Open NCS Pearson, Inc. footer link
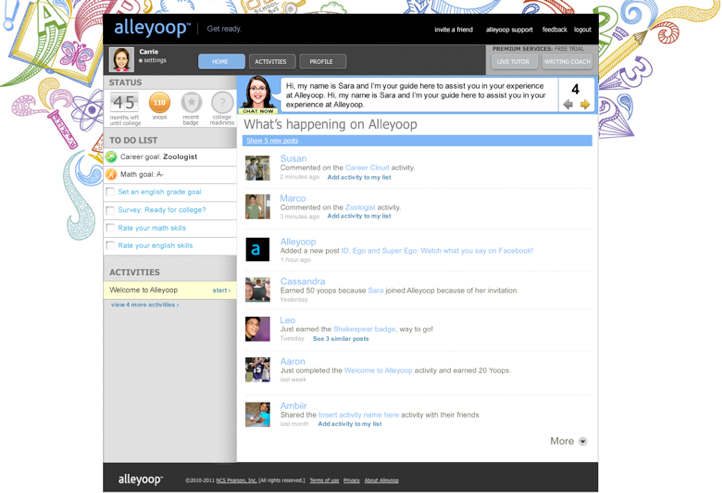722x493 pixels. pyautogui.click(x=236, y=481)
